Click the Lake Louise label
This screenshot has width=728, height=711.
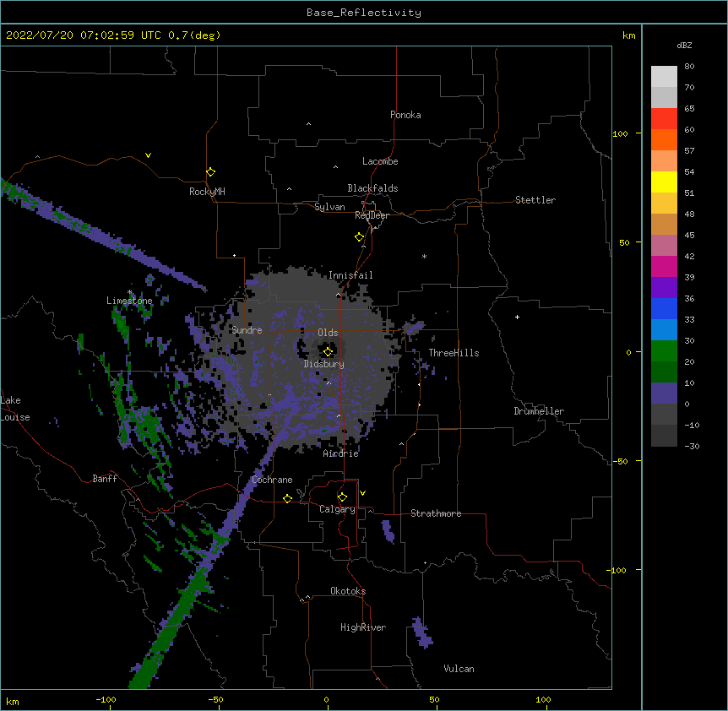[x=15, y=409]
